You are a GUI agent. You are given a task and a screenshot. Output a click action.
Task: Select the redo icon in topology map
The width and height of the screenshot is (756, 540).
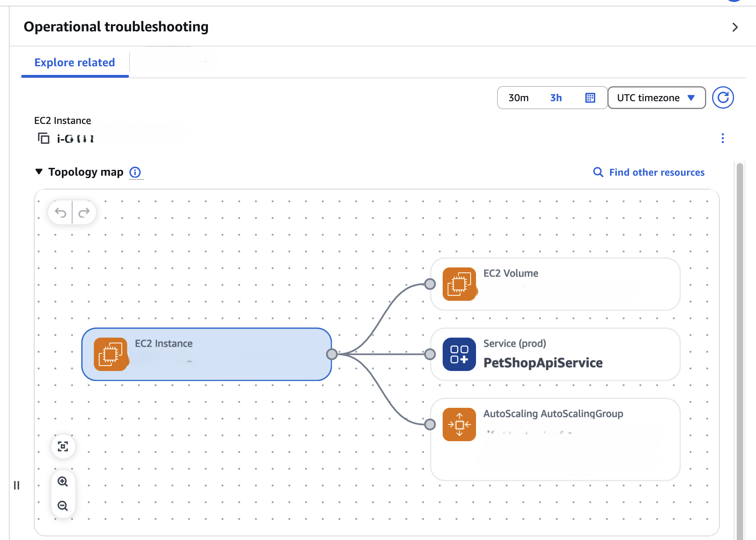coord(84,212)
